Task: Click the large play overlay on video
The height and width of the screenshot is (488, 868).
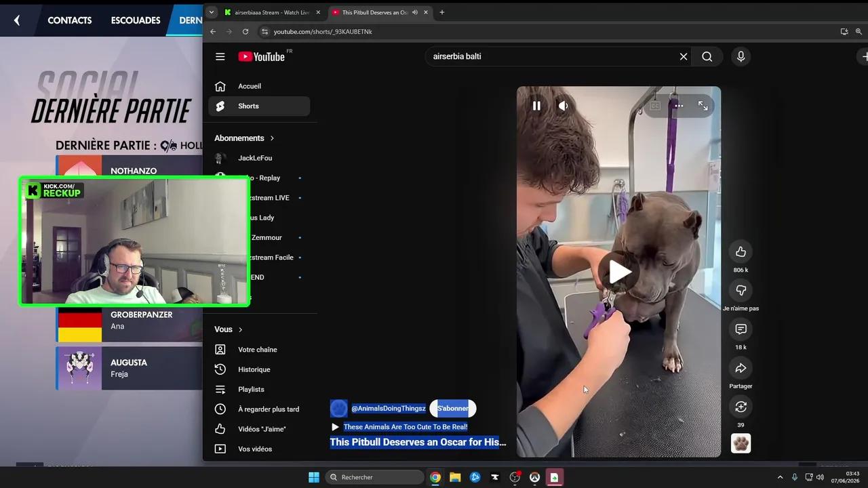Action: tap(619, 272)
